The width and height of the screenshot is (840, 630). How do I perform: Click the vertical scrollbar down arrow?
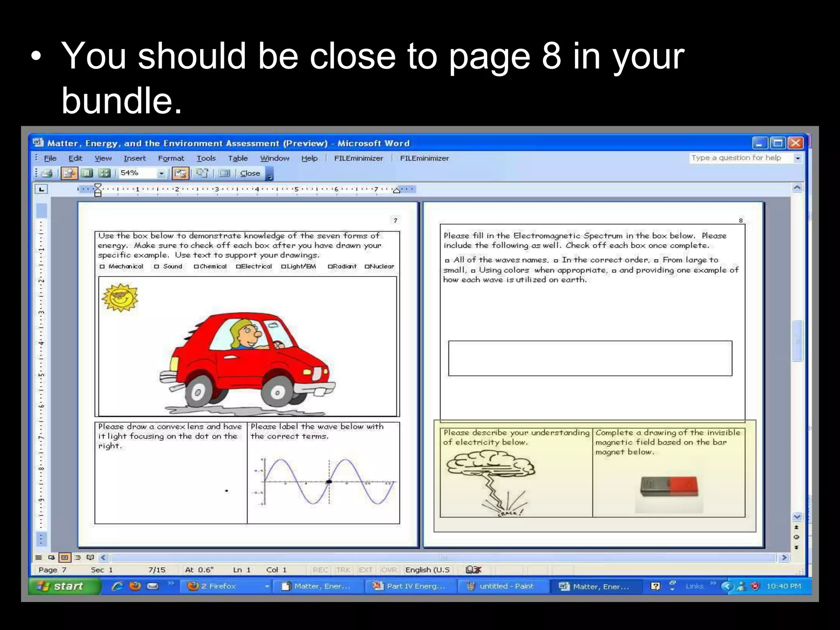click(797, 516)
